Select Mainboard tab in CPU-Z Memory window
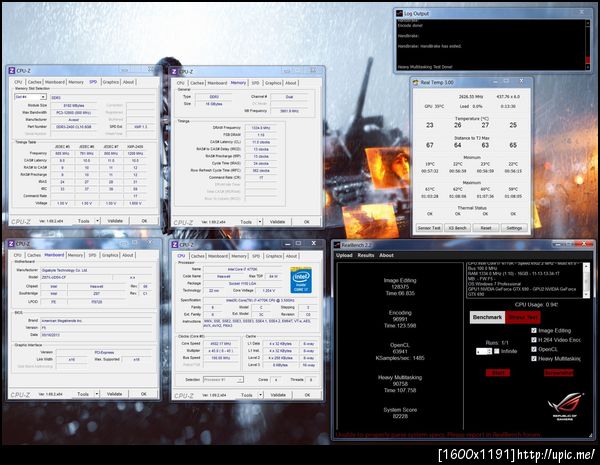The width and height of the screenshot is (600, 465). (x=217, y=83)
